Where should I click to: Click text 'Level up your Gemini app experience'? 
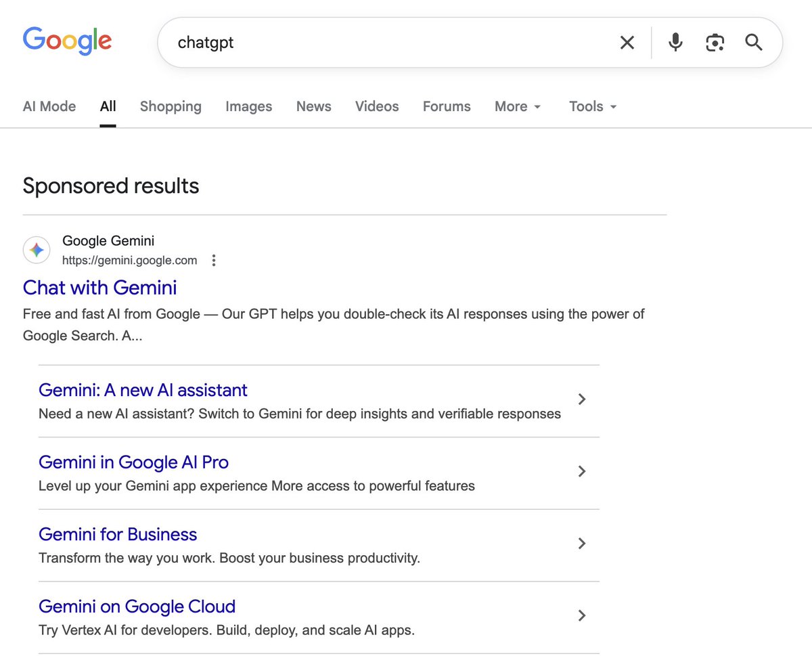coord(154,486)
